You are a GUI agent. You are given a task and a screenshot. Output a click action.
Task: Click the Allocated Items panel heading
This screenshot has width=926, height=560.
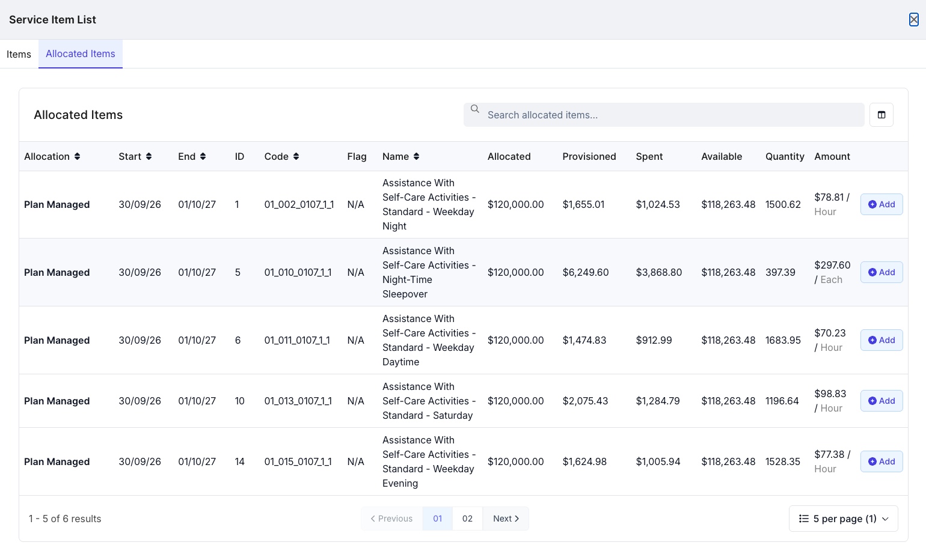[x=78, y=115]
